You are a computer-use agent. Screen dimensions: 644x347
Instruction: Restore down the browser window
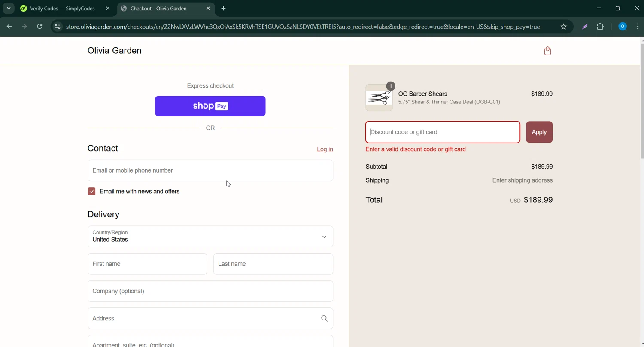tap(618, 8)
